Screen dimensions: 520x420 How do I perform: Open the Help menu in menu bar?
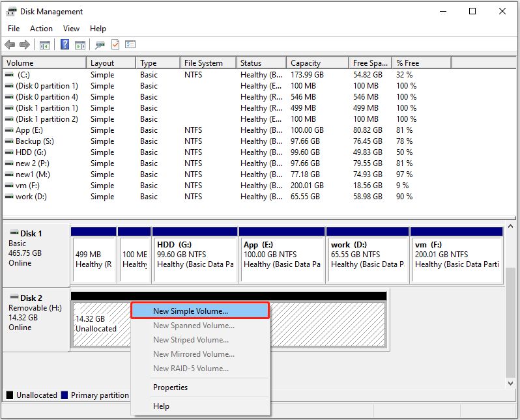(x=98, y=29)
